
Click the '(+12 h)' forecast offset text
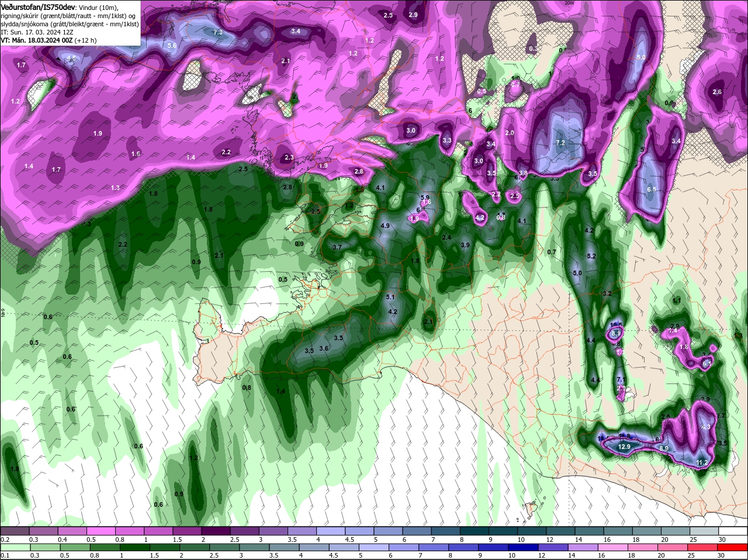tap(86, 40)
